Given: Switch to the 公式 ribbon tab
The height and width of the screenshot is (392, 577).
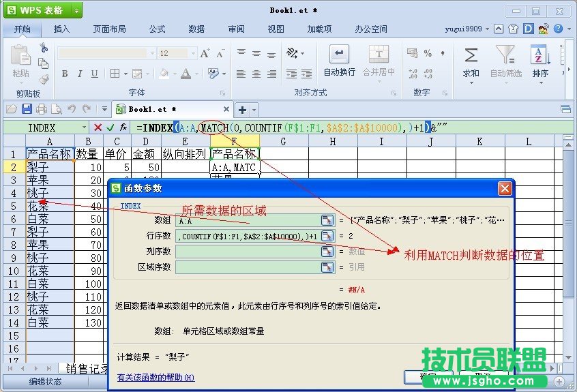Looking at the screenshot, I should [x=157, y=29].
